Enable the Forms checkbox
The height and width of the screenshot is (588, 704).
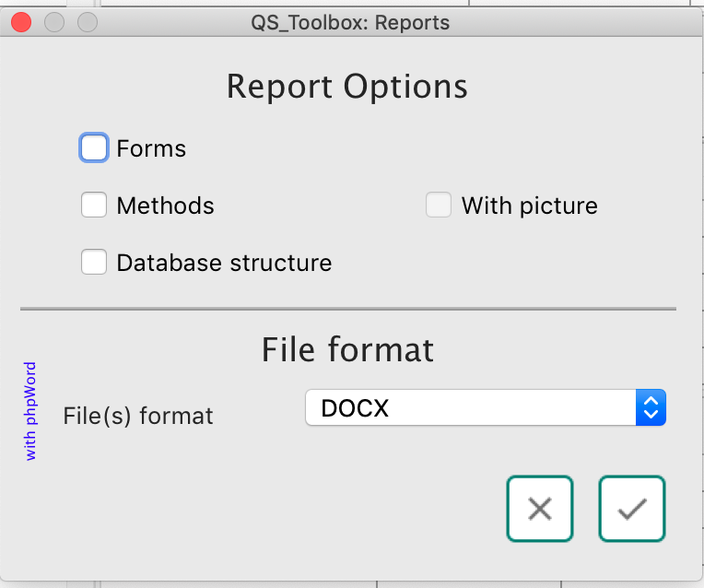coord(94,148)
